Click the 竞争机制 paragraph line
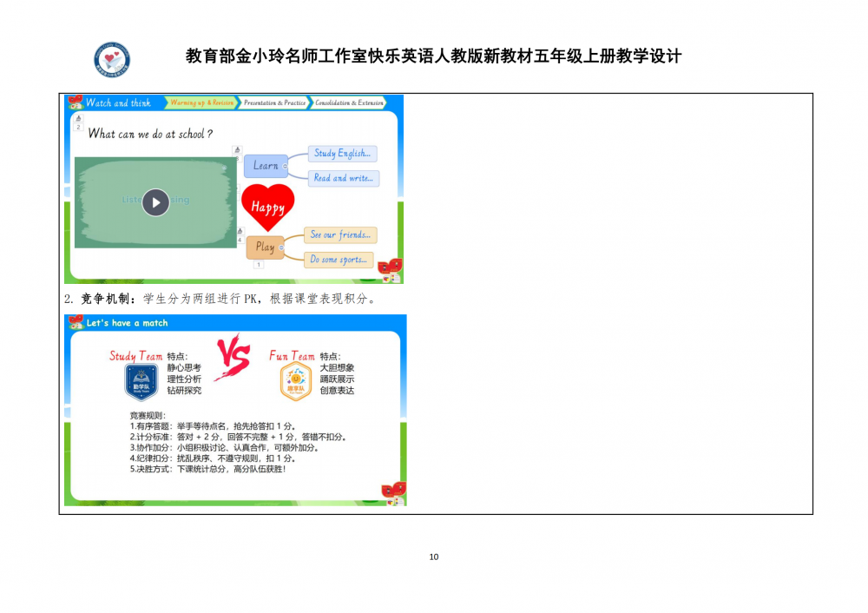868x613 pixels. [x=221, y=299]
